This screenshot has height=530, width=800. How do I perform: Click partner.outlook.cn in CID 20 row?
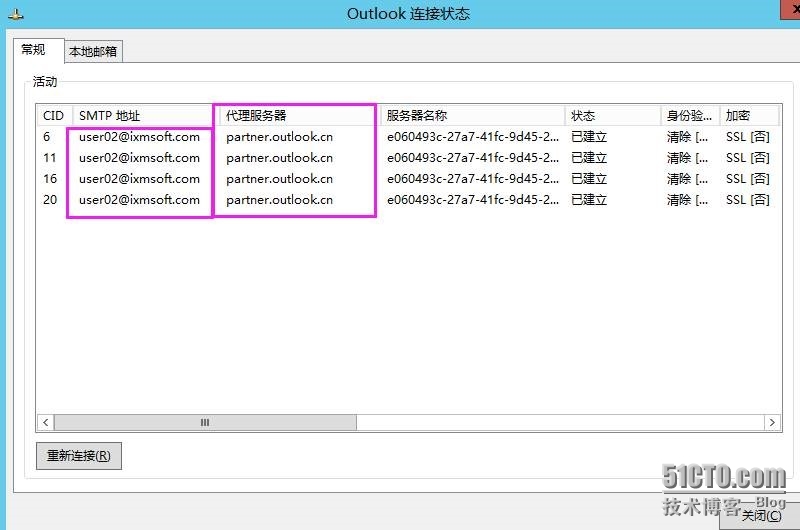tap(280, 199)
